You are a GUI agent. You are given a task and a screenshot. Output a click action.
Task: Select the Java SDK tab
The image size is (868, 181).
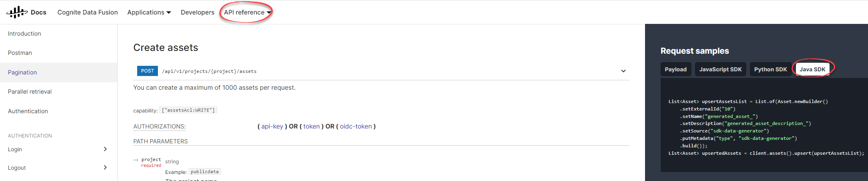812,69
